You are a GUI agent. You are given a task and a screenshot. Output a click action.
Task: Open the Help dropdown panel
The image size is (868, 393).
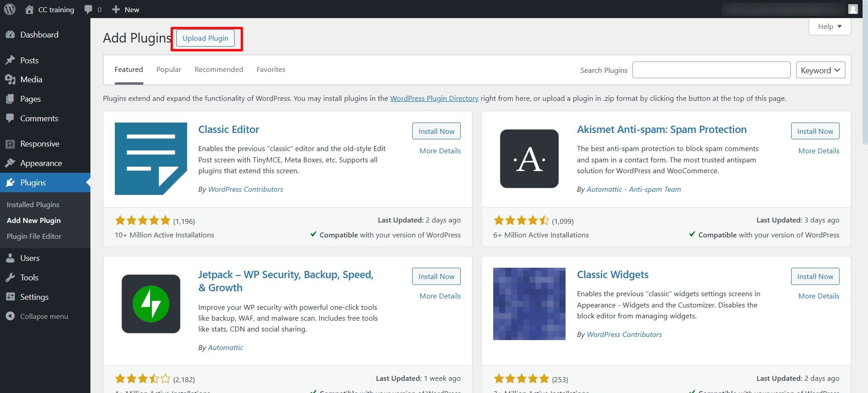pyautogui.click(x=830, y=27)
